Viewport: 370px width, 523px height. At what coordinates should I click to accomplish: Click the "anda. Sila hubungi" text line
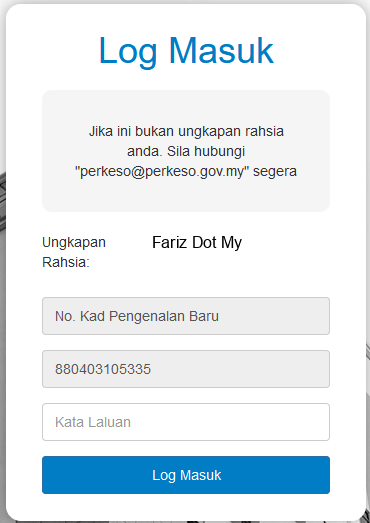click(x=186, y=151)
